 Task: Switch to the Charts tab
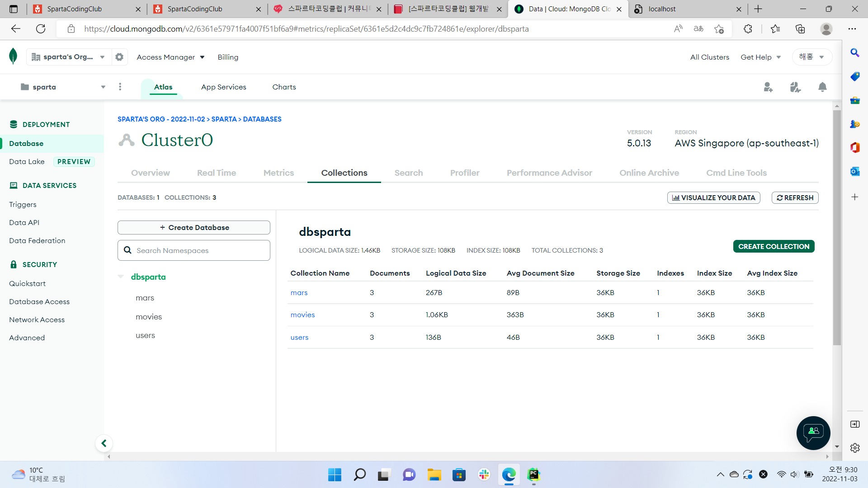284,87
